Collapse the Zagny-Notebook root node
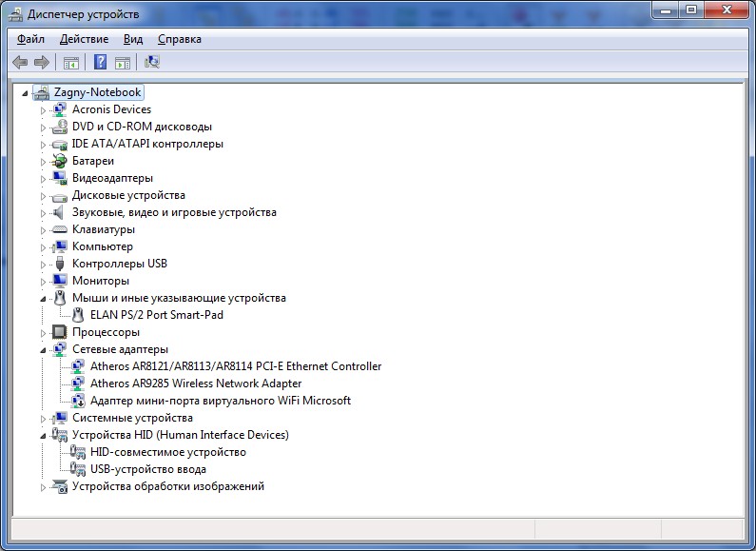The width and height of the screenshot is (756, 551). pyautogui.click(x=25, y=93)
